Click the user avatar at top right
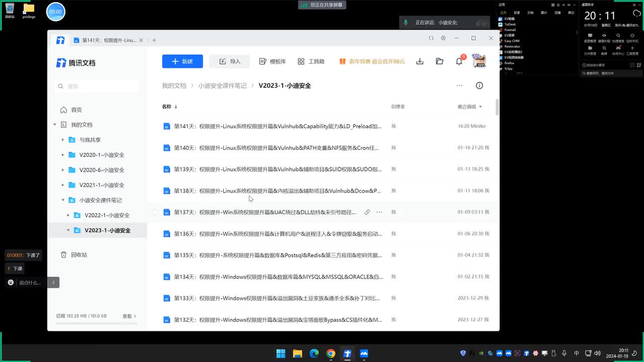The height and width of the screenshot is (362, 644). (x=479, y=61)
